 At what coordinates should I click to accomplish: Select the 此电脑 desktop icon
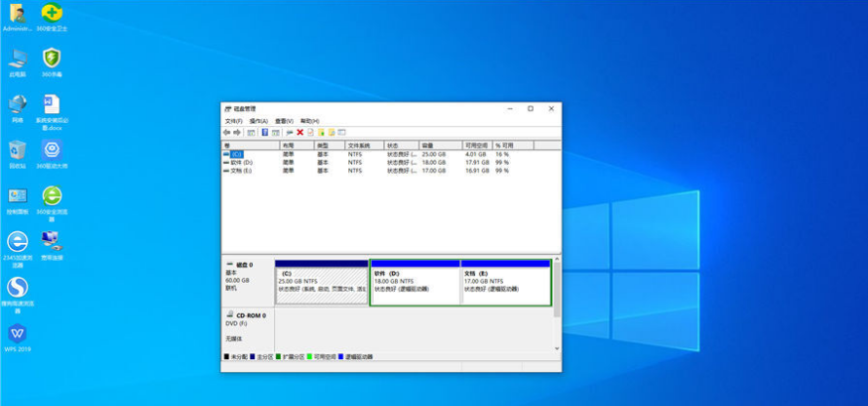pos(18,59)
